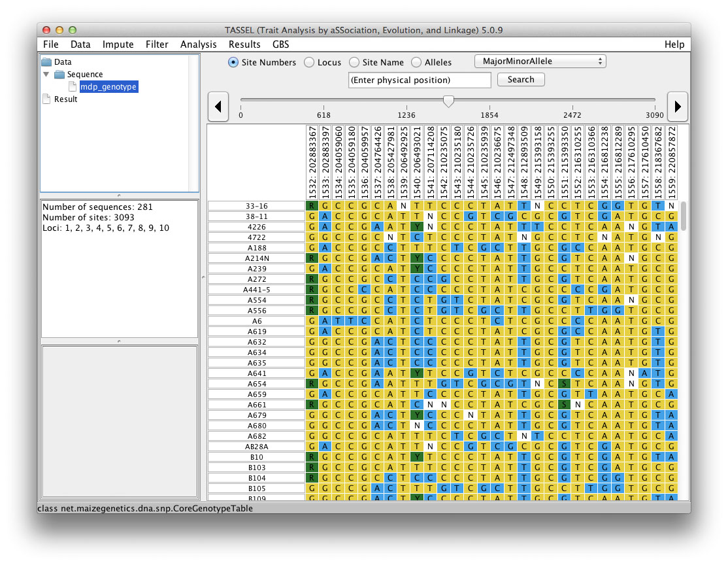
Task: Click the green Y cell in row 4226
Action: pos(418,227)
